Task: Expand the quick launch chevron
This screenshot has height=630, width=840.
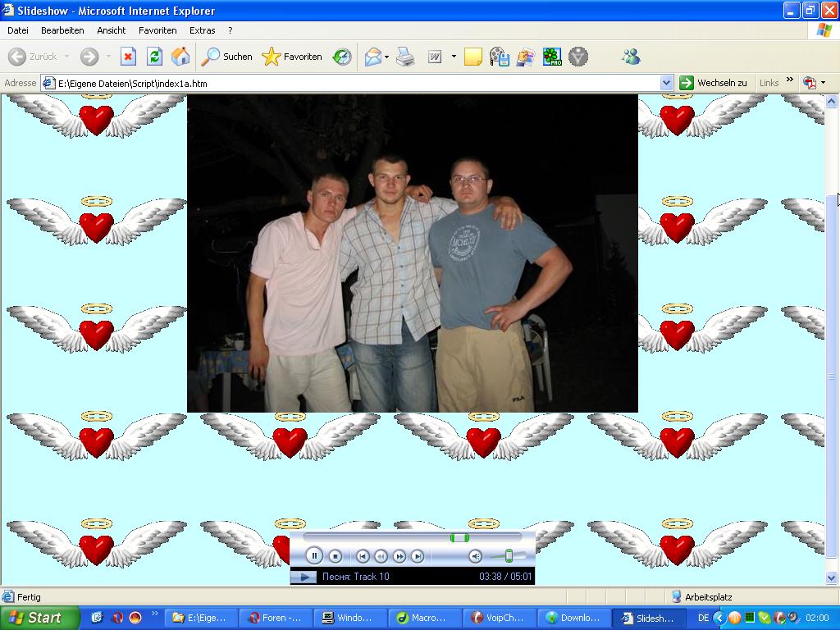Action: (155, 614)
